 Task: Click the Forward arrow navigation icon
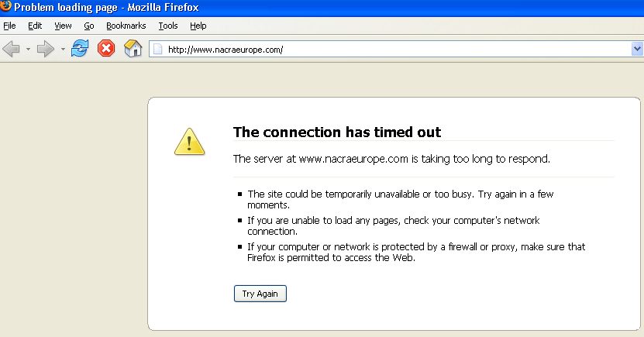pyautogui.click(x=45, y=49)
